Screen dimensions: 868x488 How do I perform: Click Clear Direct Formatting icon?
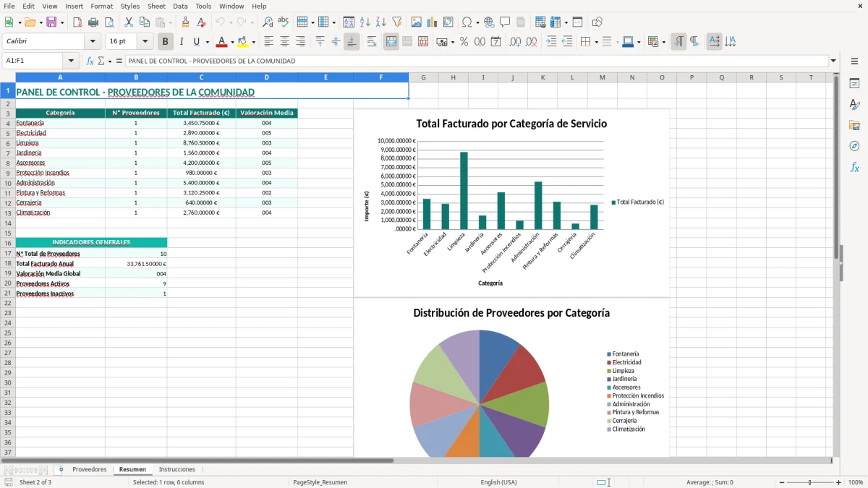pyautogui.click(x=201, y=22)
